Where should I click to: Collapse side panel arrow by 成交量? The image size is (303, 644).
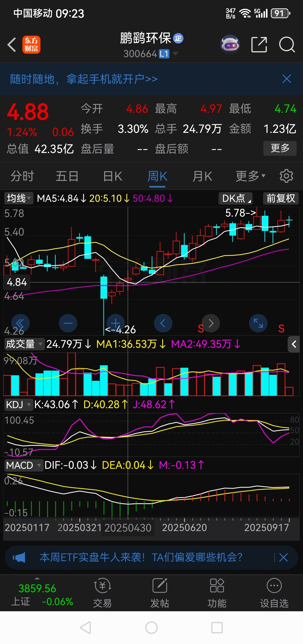294,344
